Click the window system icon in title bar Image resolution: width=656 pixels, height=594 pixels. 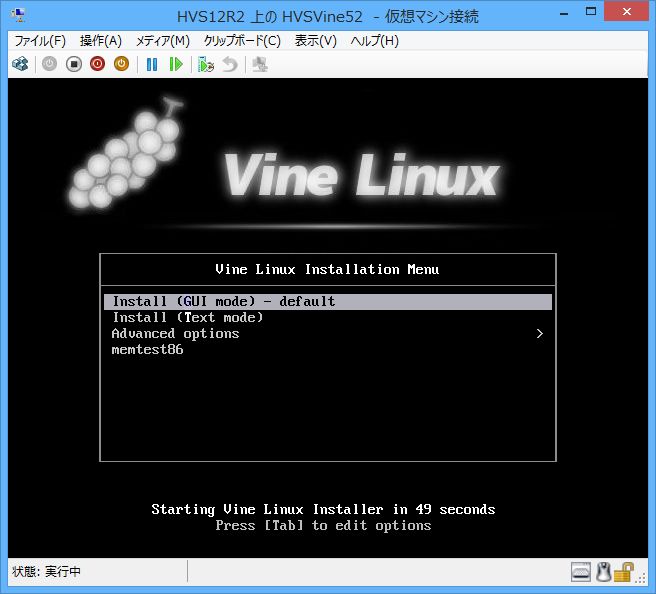[x=19, y=15]
